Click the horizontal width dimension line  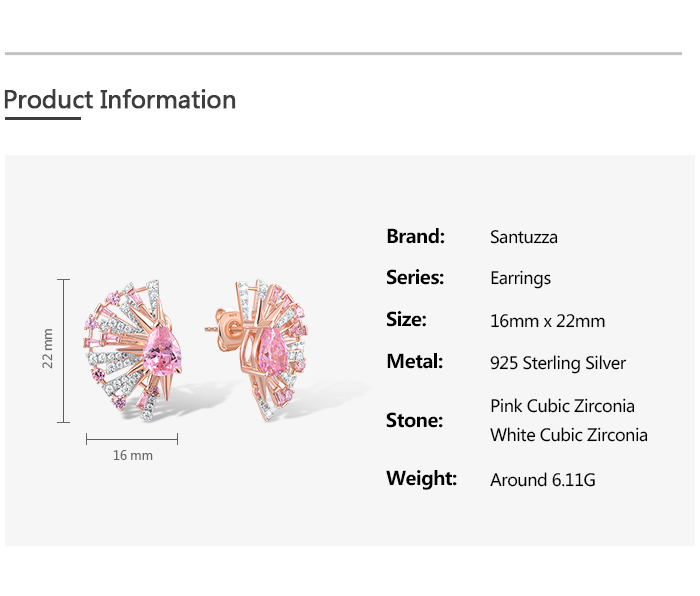point(132,438)
